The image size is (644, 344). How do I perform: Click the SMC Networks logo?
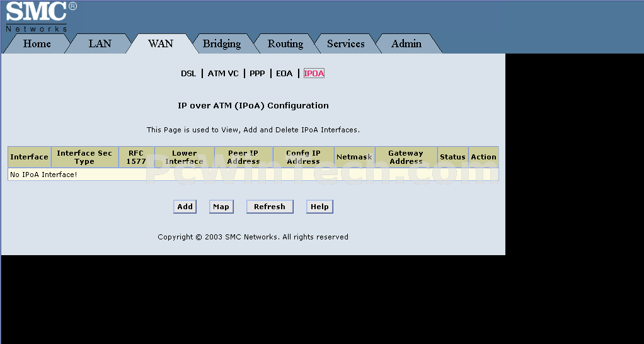coord(41,17)
